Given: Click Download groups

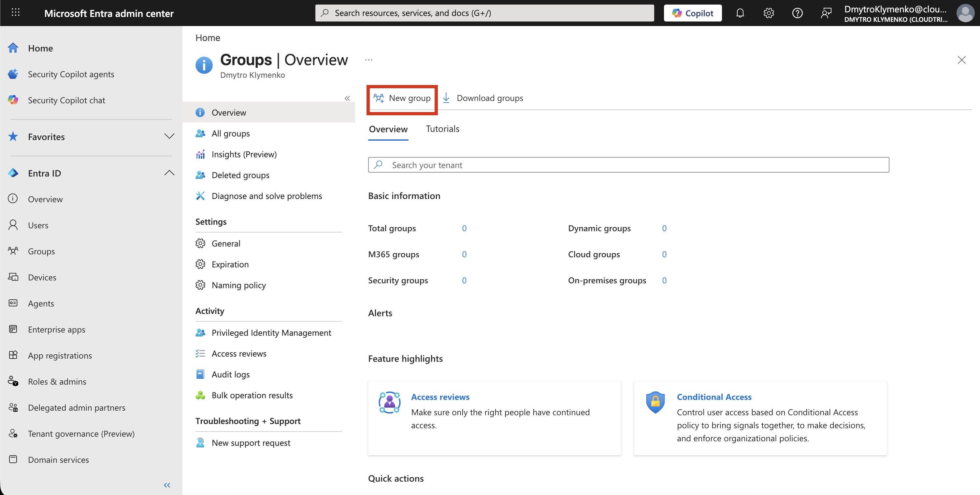Looking at the screenshot, I should click(x=483, y=98).
